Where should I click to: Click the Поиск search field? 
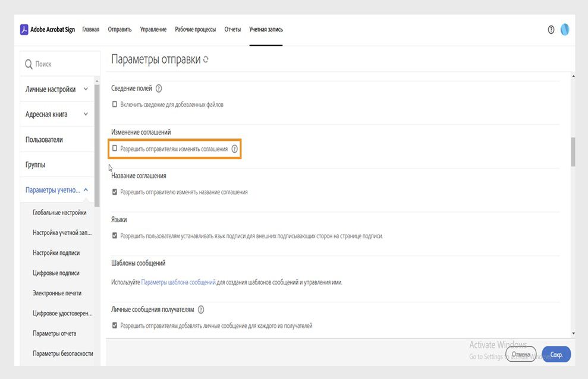click(59, 64)
